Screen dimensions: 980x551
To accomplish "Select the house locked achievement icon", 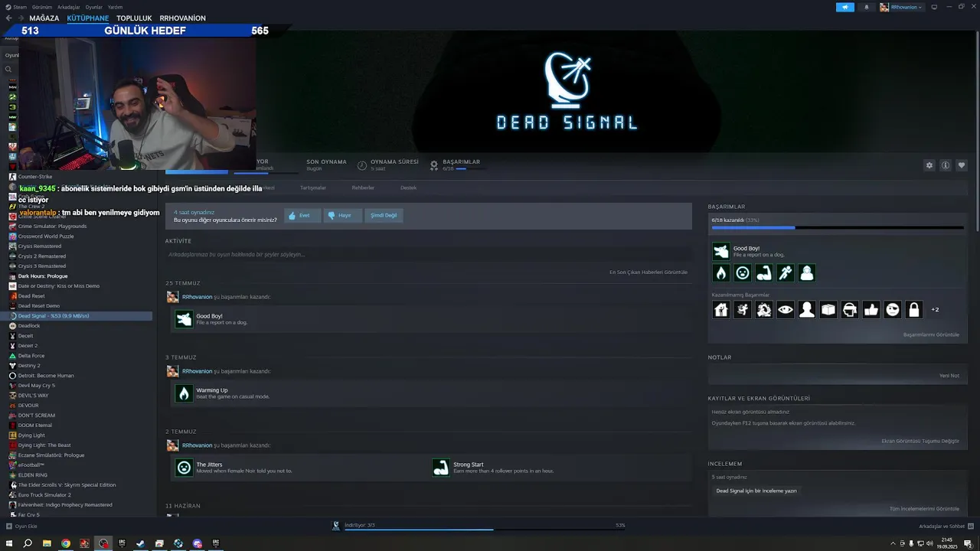I will coord(720,309).
